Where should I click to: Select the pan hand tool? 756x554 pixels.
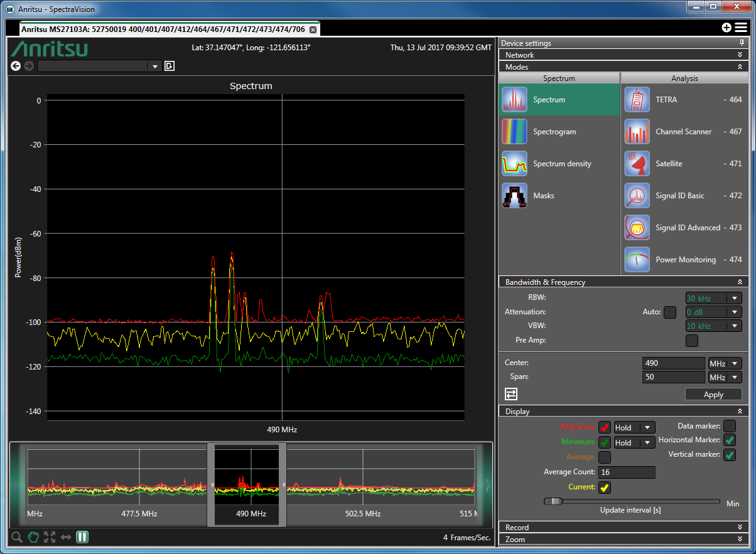[33, 537]
